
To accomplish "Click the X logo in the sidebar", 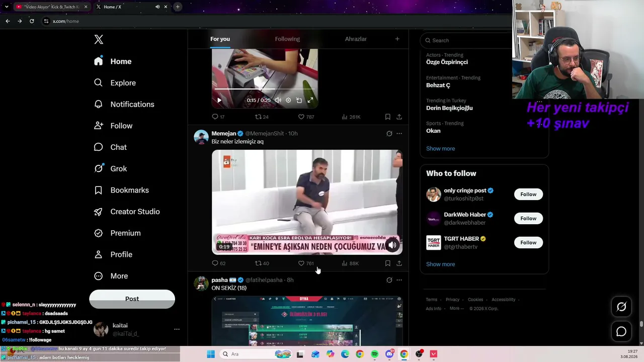I will [99, 40].
